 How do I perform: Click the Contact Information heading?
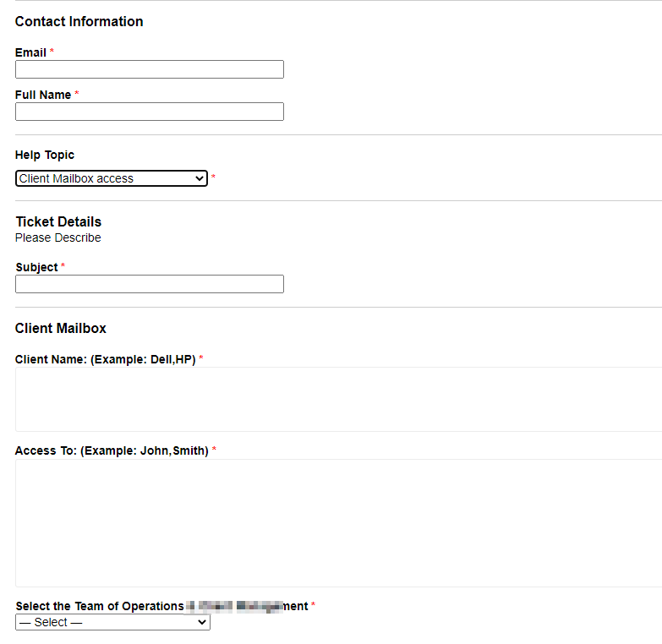point(79,22)
